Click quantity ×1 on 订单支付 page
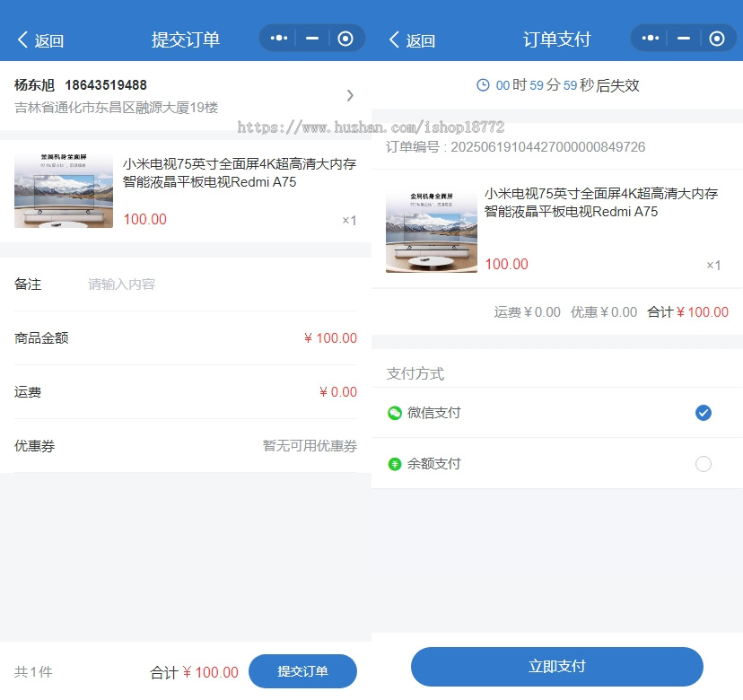Image resolution: width=743 pixels, height=700 pixels. click(x=713, y=265)
